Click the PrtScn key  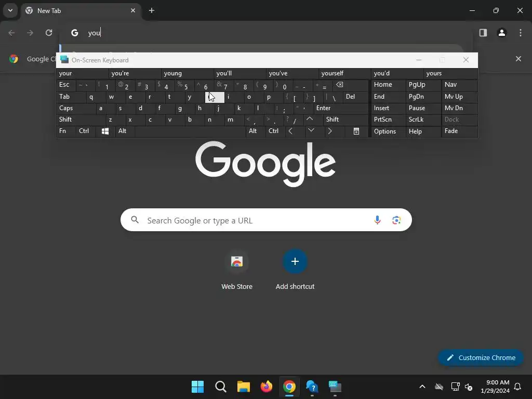389,119
